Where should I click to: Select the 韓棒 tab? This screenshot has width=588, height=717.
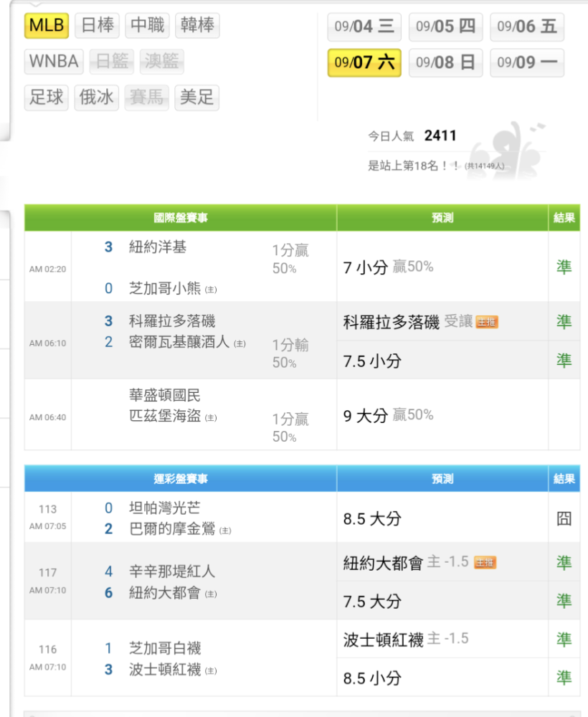[196, 26]
